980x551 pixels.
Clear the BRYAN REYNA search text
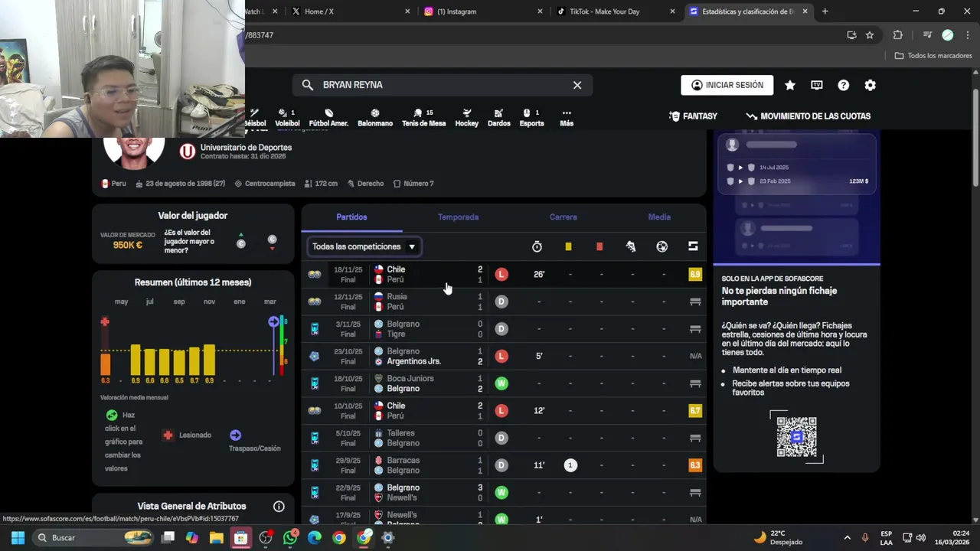577,85
